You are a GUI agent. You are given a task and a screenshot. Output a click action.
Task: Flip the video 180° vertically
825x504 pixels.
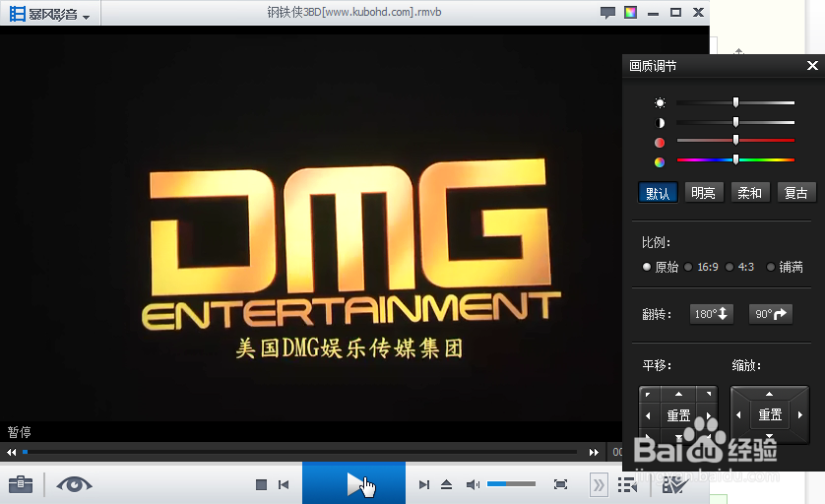[x=712, y=314]
